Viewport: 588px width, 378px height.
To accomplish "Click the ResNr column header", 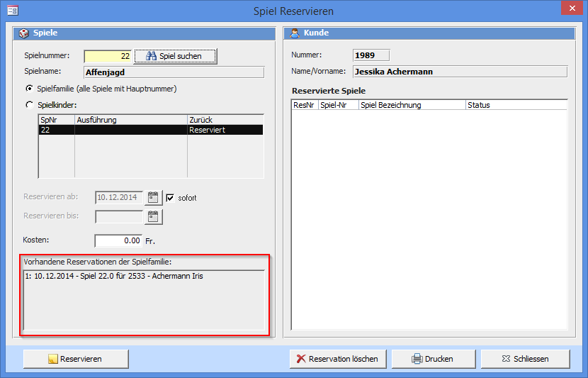I will [x=305, y=105].
